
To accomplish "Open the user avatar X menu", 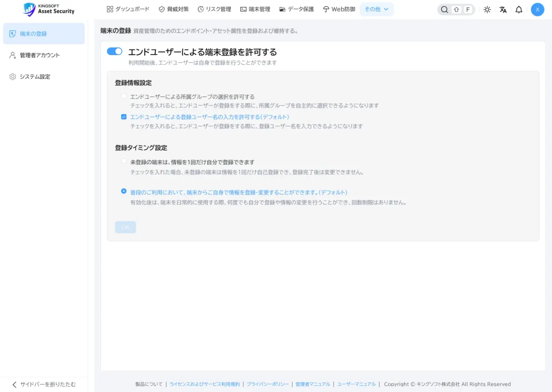I will [x=537, y=9].
